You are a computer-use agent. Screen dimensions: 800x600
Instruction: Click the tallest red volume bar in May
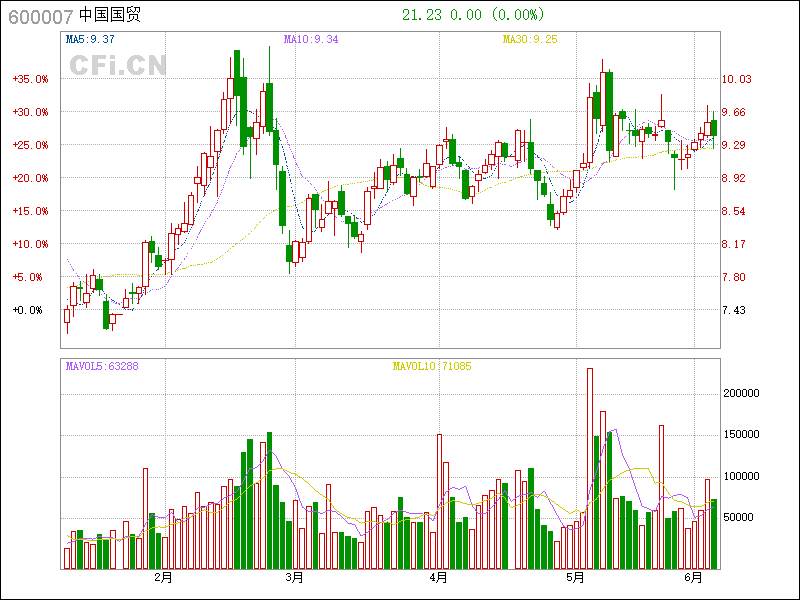click(x=590, y=468)
